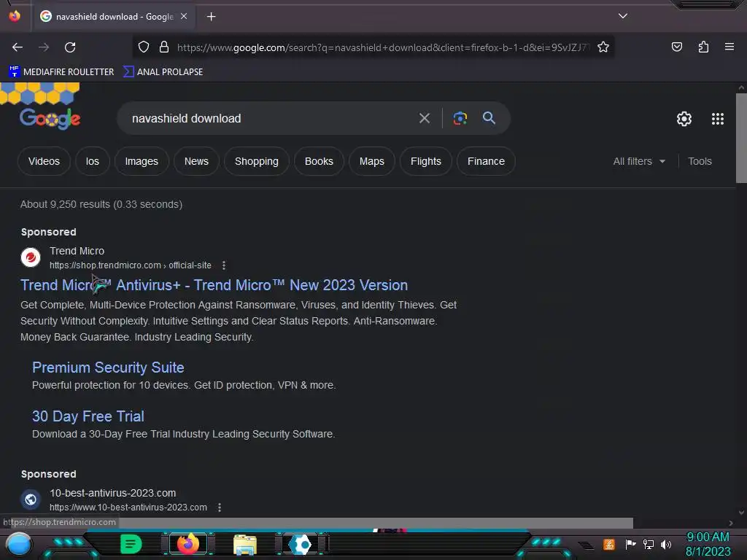This screenshot has height=560, width=747.
Task: Open the volume speaker tray icon
Action: [x=666, y=544]
